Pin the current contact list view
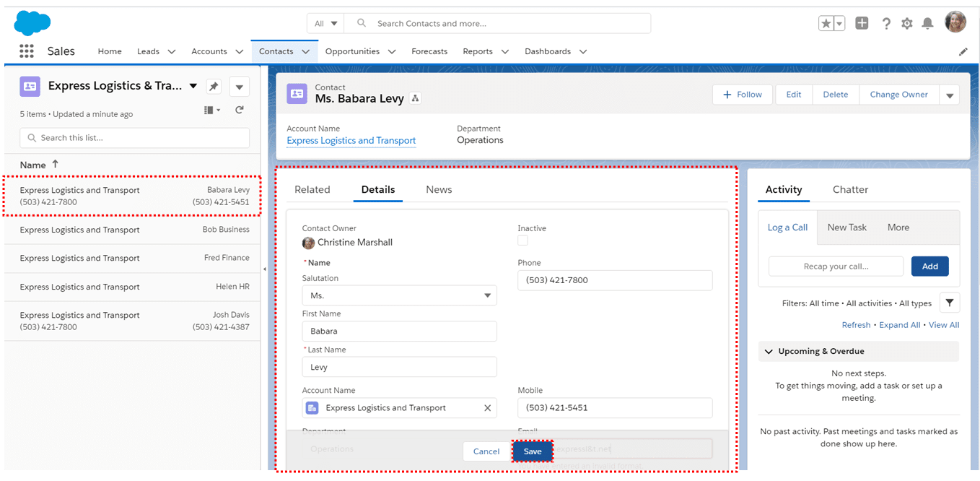 tap(214, 85)
